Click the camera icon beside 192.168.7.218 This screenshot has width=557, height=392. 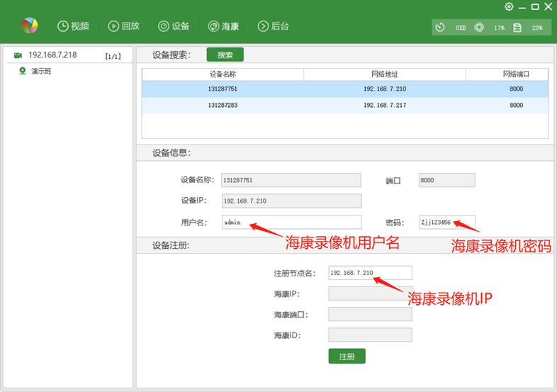[18, 55]
